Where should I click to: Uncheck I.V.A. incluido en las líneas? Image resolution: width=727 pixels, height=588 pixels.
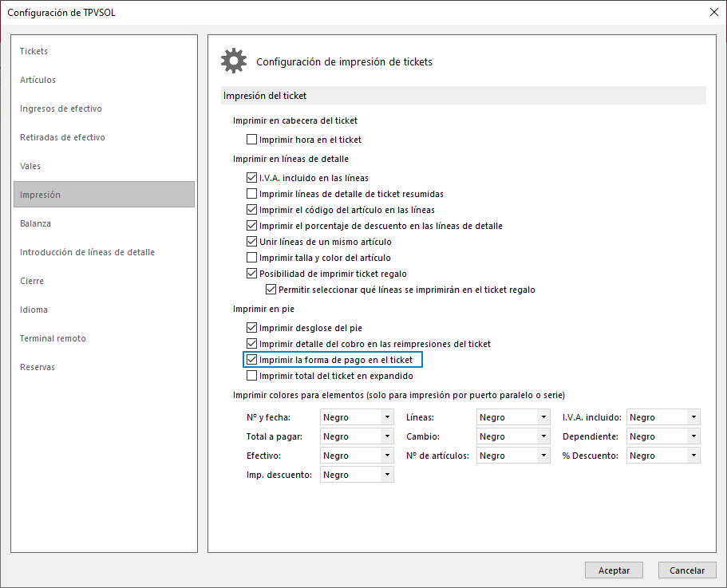[x=251, y=178]
